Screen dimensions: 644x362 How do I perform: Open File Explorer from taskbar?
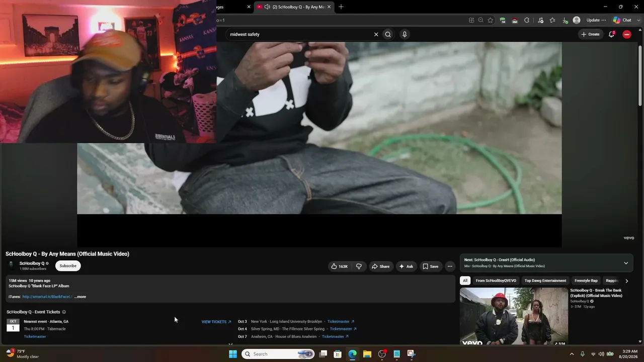pos(367,354)
